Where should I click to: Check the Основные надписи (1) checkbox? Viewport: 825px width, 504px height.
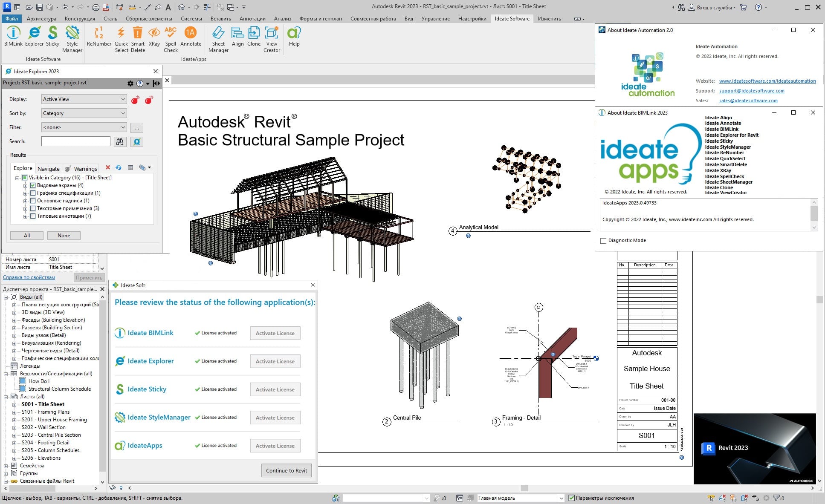tap(33, 201)
